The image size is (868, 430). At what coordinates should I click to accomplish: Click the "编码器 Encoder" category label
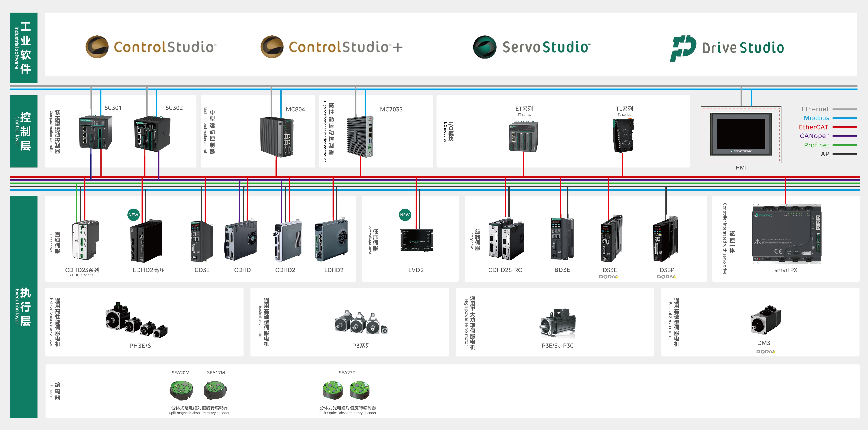[x=55, y=391]
